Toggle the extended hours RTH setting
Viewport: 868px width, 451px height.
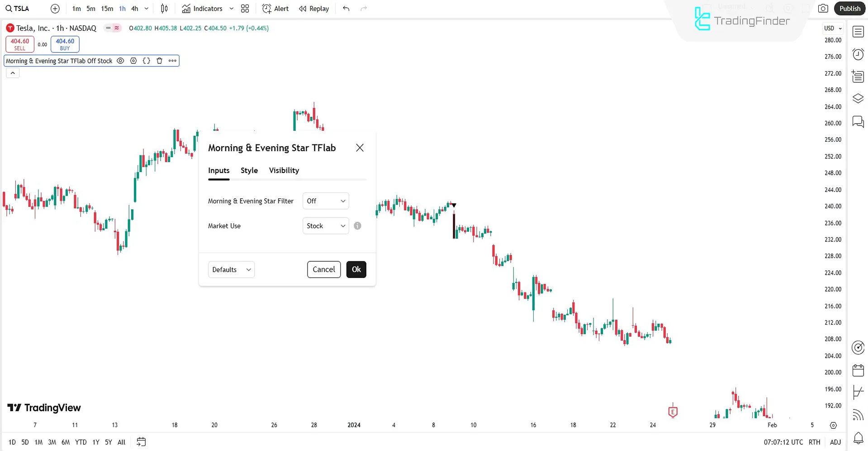[814, 442]
